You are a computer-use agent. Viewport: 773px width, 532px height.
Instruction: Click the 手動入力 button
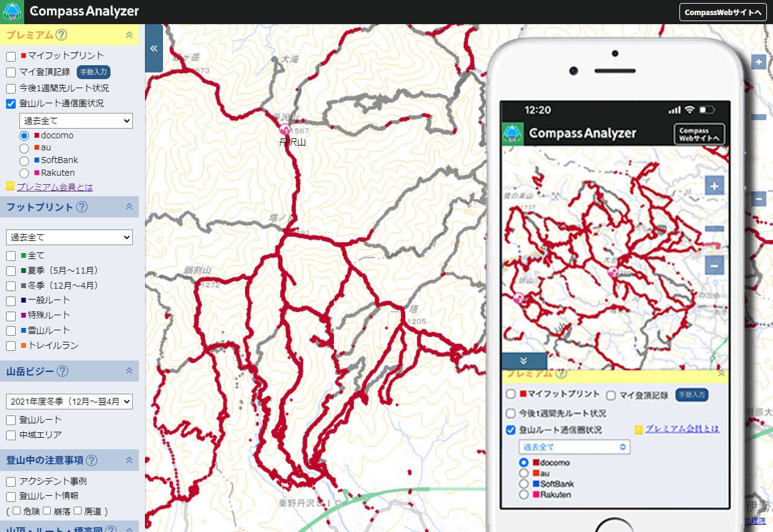94,72
